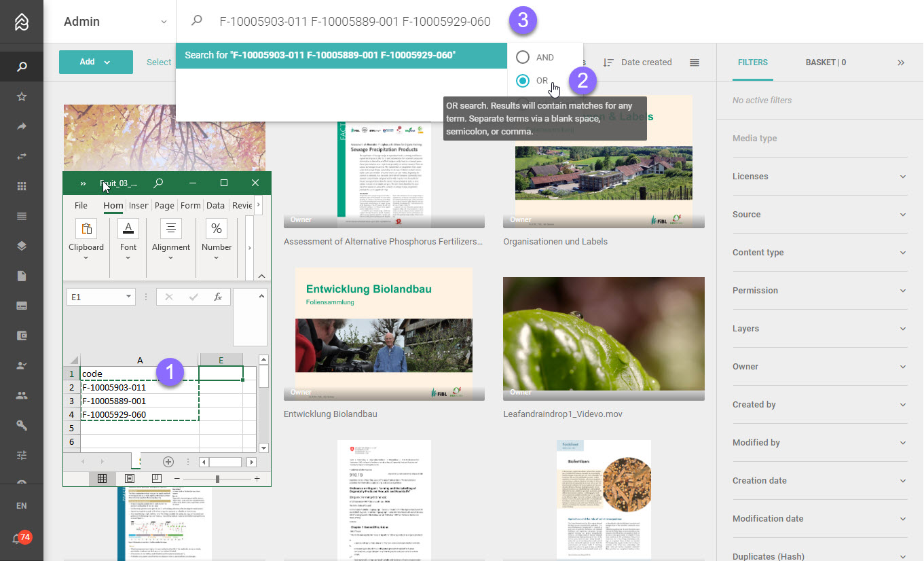Open the Excel File tab
This screenshot has height=561, width=924.
pyautogui.click(x=81, y=206)
